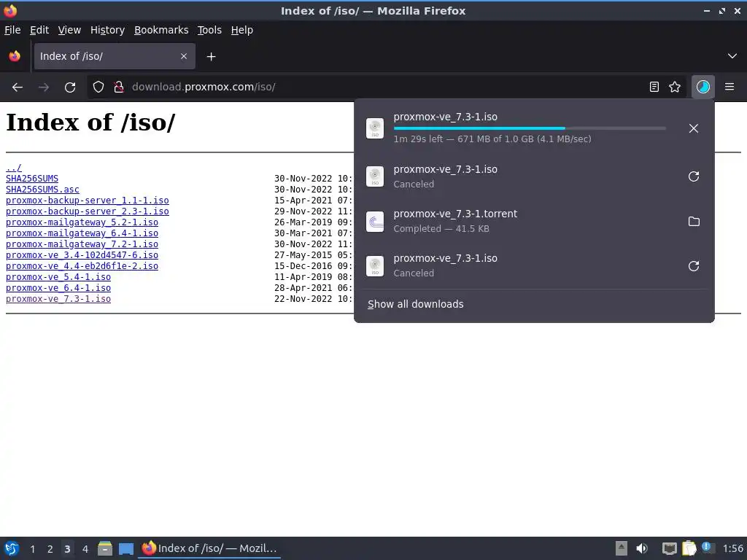Image resolution: width=747 pixels, height=560 pixels.
Task: Open Firefox View pinned tab icon
Action: [15, 56]
